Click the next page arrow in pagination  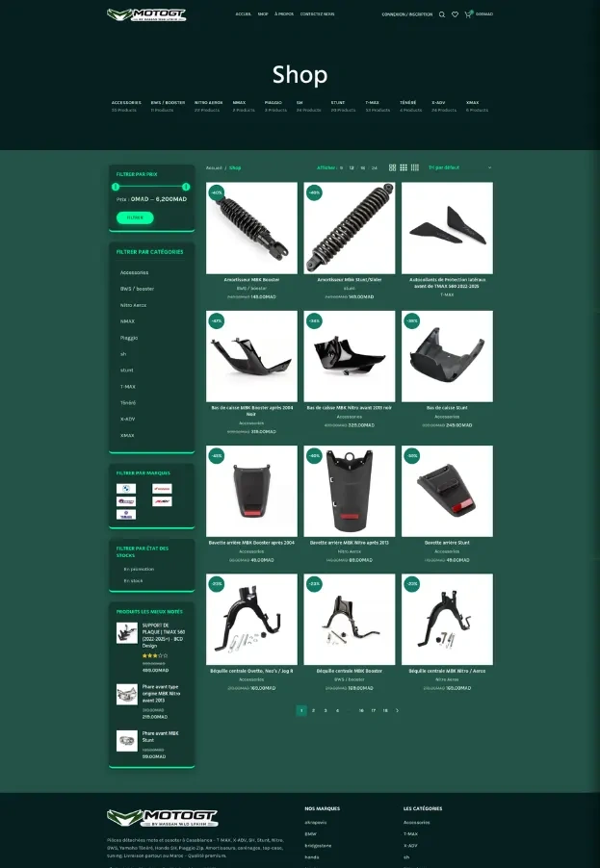click(397, 711)
